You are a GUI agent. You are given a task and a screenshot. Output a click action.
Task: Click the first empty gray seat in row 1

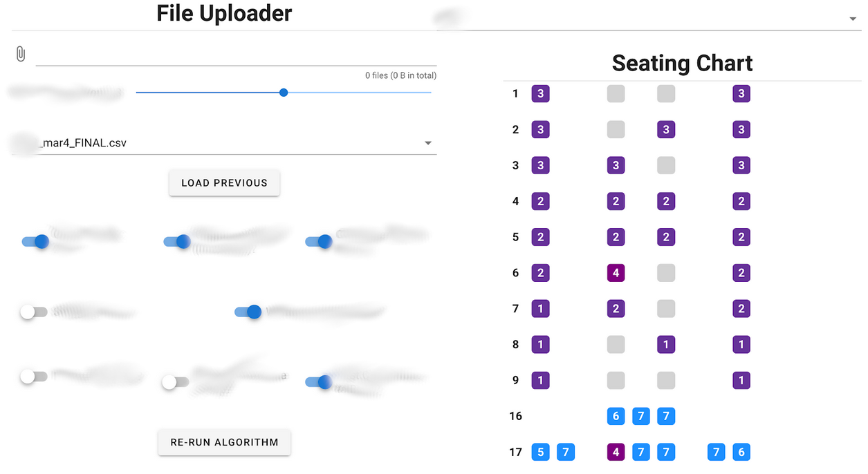[x=616, y=94]
